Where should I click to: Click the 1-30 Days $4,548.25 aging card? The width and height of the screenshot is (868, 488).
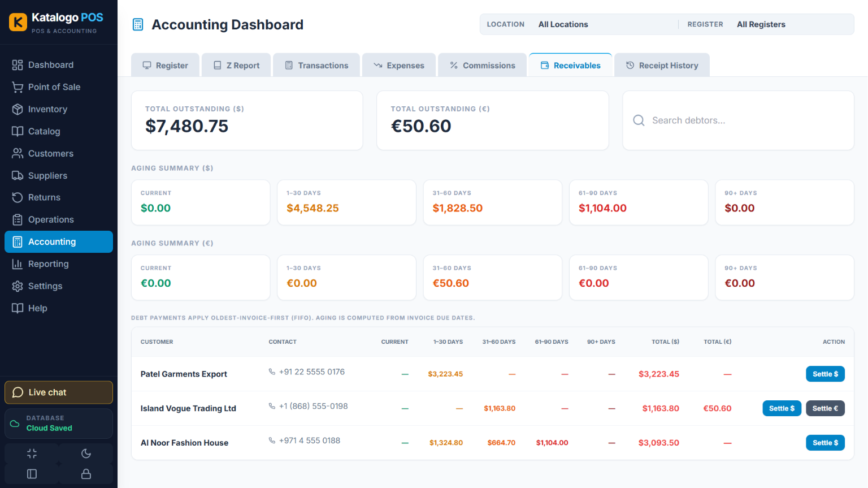(x=346, y=202)
